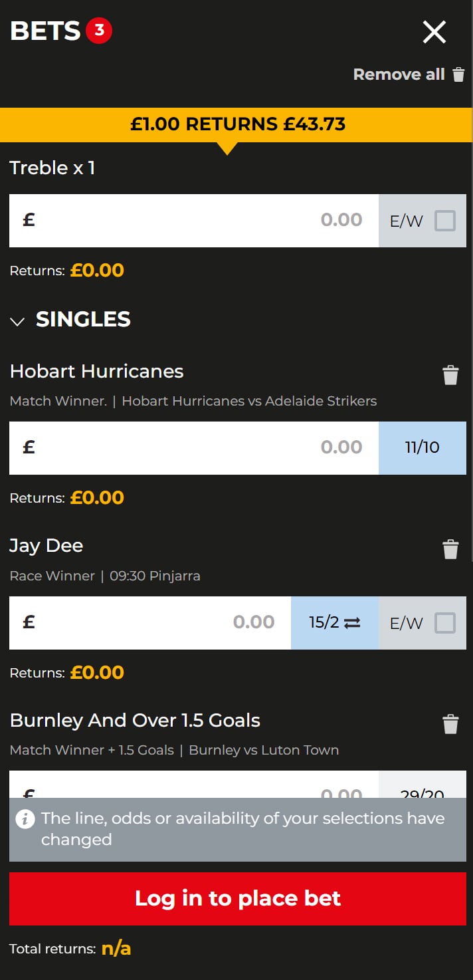The height and width of the screenshot is (980, 473).
Task: Close the bet slip with X icon
Action: (x=434, y=32)
